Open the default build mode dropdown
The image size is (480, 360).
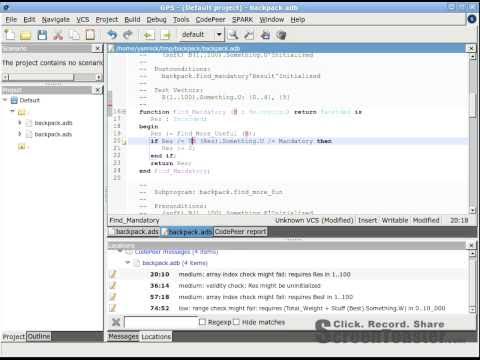point(201,34)
